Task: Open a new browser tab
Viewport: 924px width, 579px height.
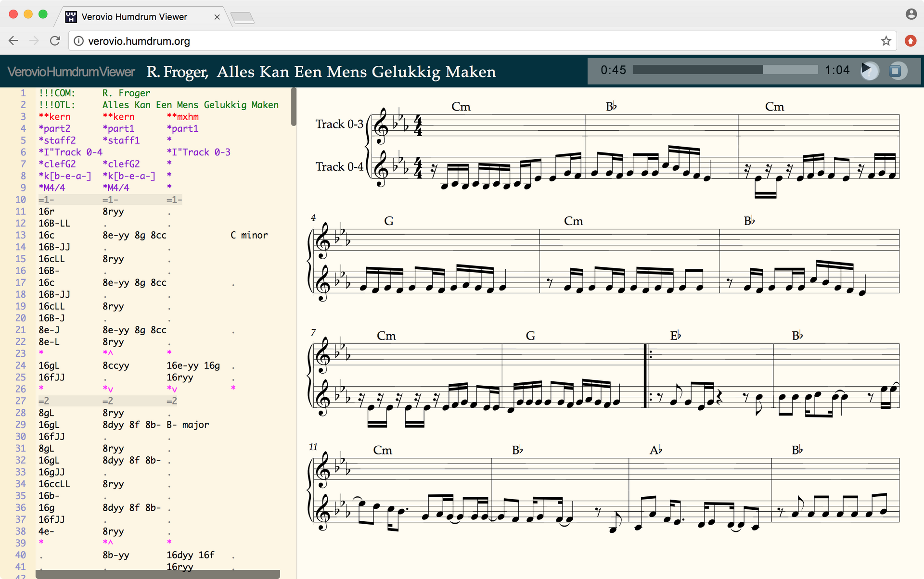Action: tap(243, 18)
